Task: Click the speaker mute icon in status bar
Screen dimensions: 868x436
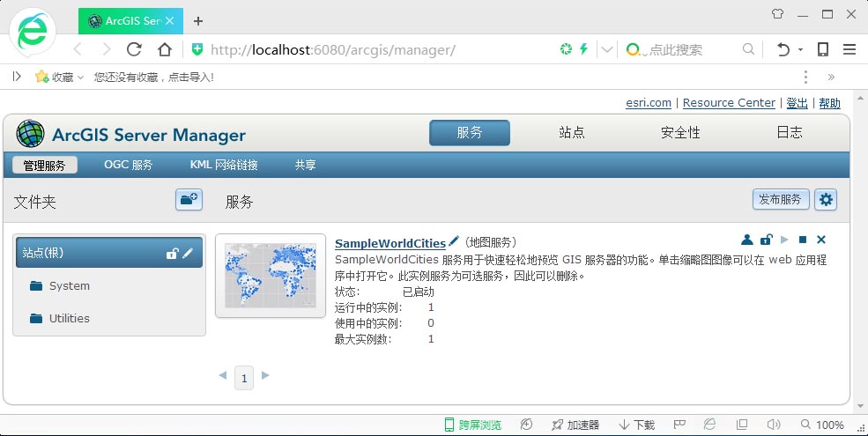Action: click(x=774, y=425)
